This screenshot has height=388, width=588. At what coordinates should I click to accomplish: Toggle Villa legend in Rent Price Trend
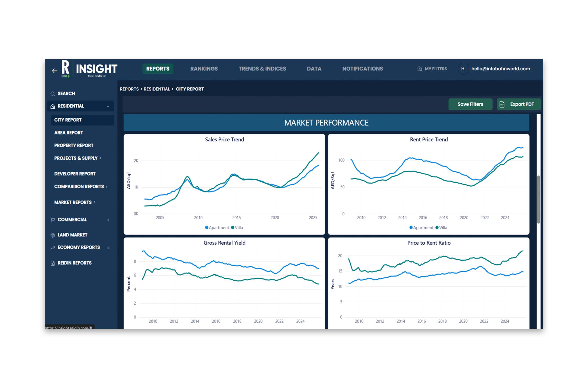(x=441, y=228)
